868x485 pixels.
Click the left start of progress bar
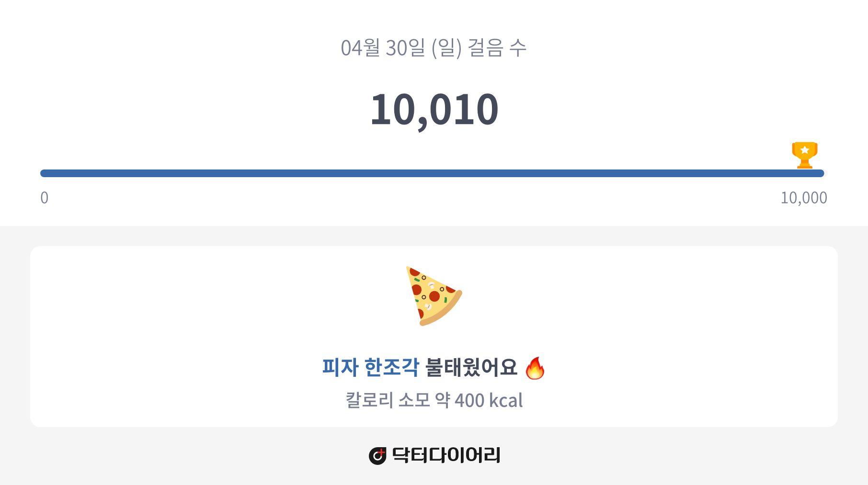click(45, 173)
